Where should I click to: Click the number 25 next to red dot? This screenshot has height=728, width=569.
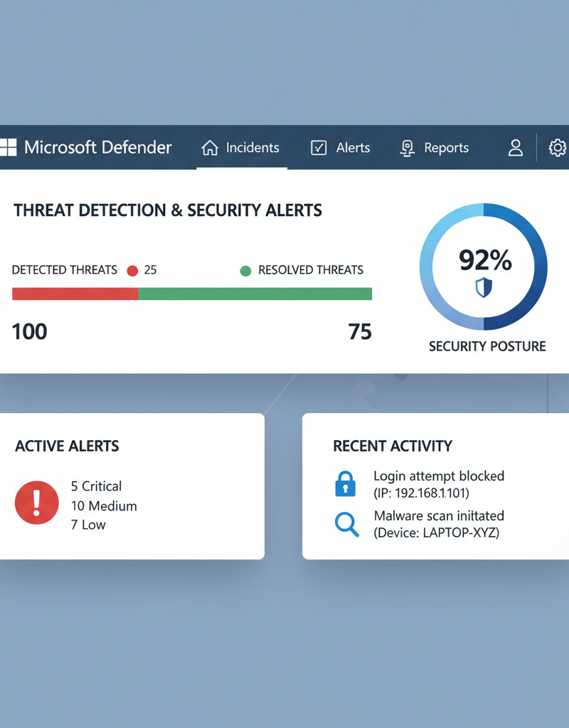[x=150, y=270]
